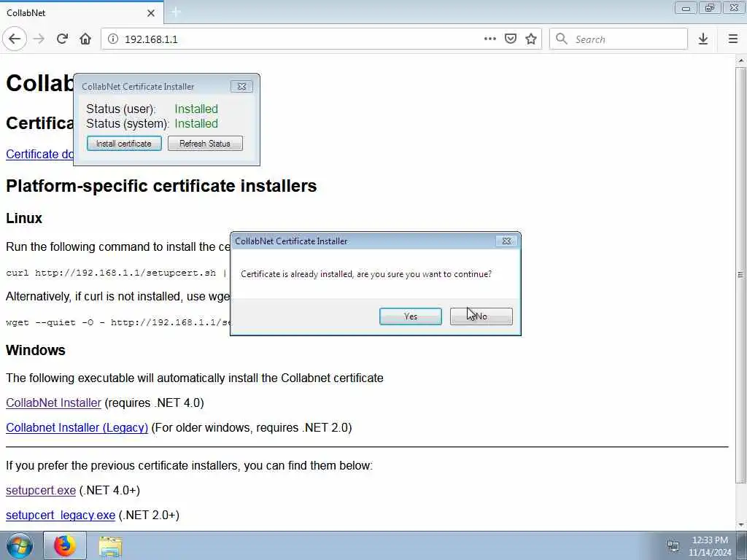Click the 'Platform-specific certificate installers' heading
Viewport: 747px width, 560px height.
[x=161, y=186]
